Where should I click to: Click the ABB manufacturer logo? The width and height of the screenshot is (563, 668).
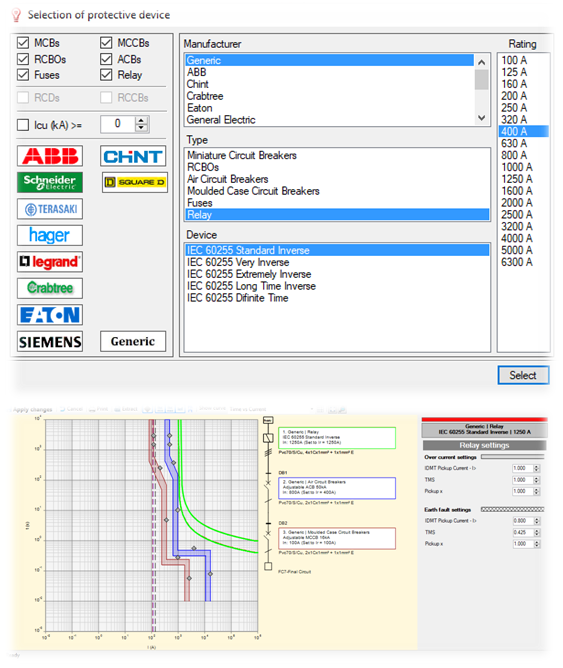pyautogui.click(x=50, y=156)
